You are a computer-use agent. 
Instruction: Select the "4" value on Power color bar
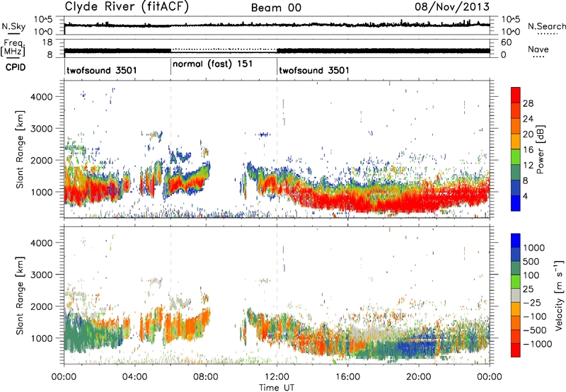[x=525, y=196]
